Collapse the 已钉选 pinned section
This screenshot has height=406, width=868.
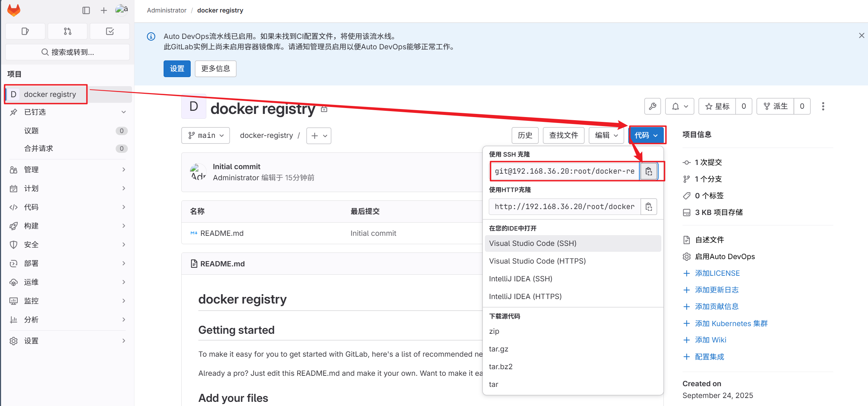123,112
